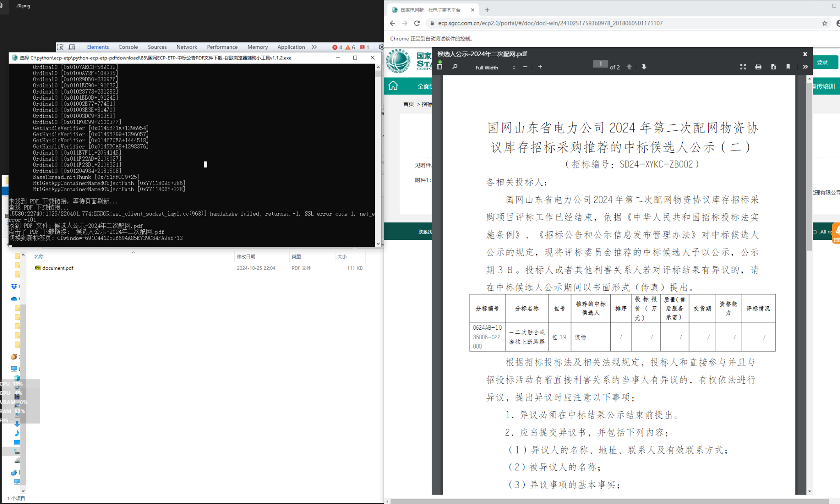Toggle device toolbar in DevTools
The image size is (840, 504).
(72, 47)
